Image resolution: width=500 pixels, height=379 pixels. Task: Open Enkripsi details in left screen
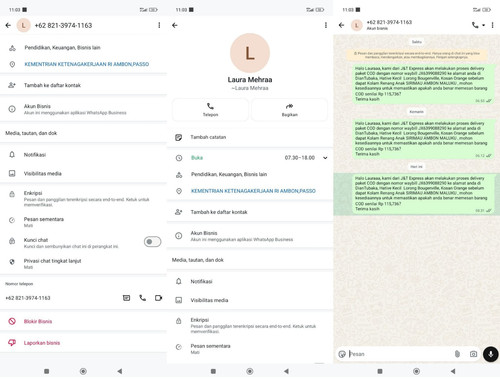click(83, 198)
